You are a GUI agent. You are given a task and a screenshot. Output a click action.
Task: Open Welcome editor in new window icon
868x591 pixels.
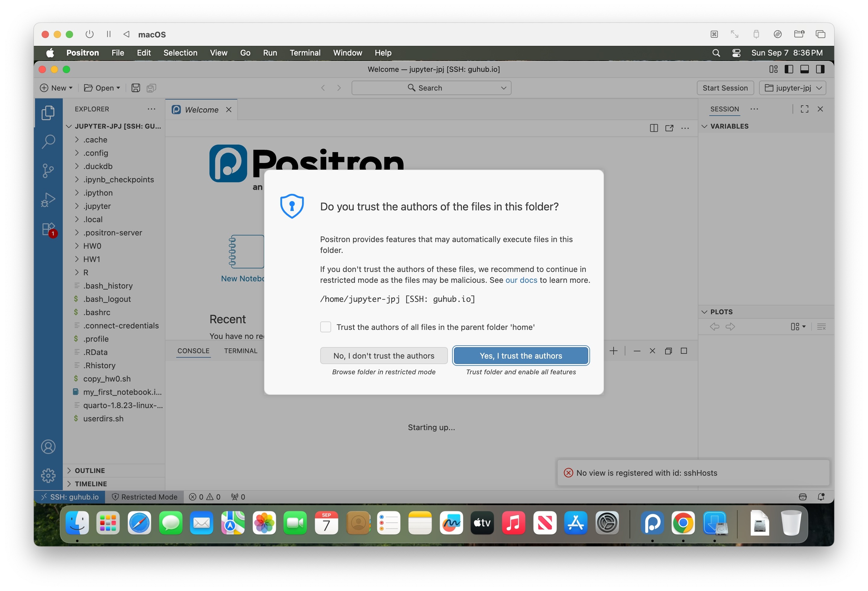pyautogui.click(x=669, y=128)
